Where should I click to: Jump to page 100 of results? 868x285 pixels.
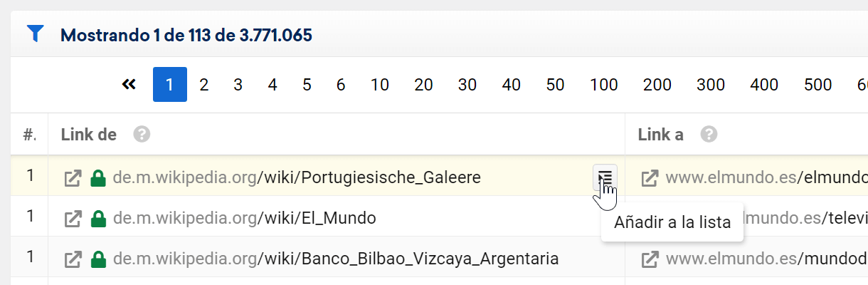[603, 85]
